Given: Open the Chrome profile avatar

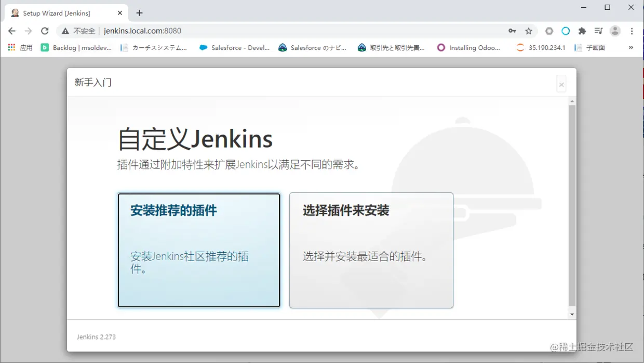Looking at the screenshot, I should (615, 31).
